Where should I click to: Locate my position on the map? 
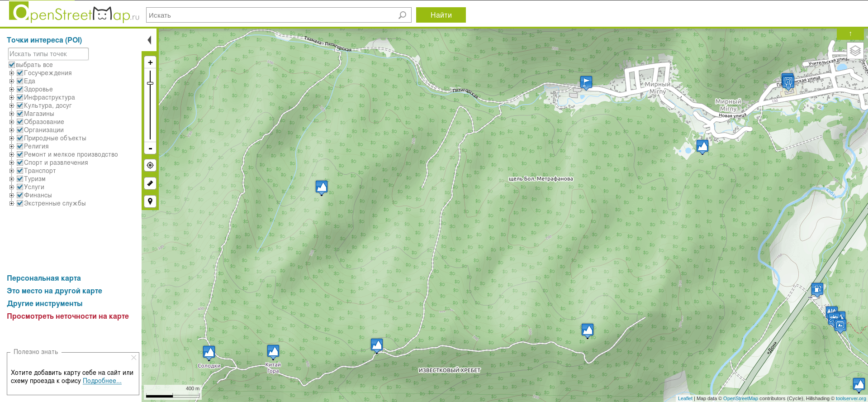tap(150, 165)
